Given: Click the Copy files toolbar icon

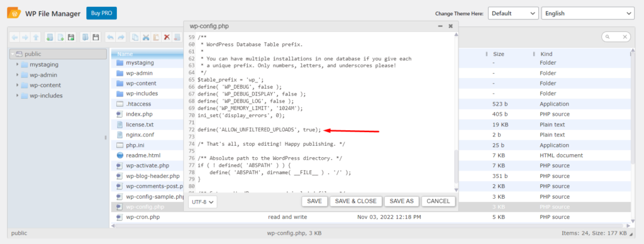Looking at the screenshot, I should pos(135,37).
